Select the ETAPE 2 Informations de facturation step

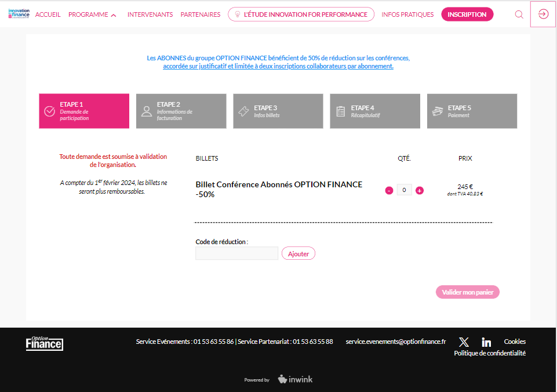(181, 111)
